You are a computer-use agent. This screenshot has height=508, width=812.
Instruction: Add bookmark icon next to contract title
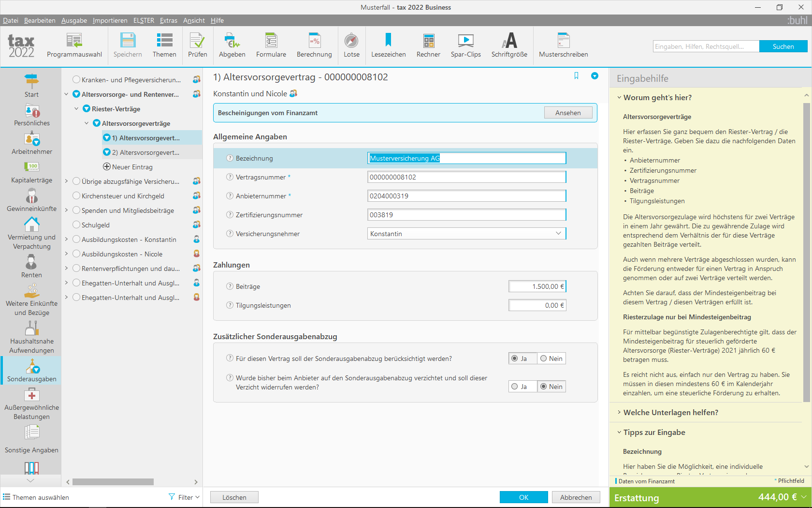coord(576,76)
